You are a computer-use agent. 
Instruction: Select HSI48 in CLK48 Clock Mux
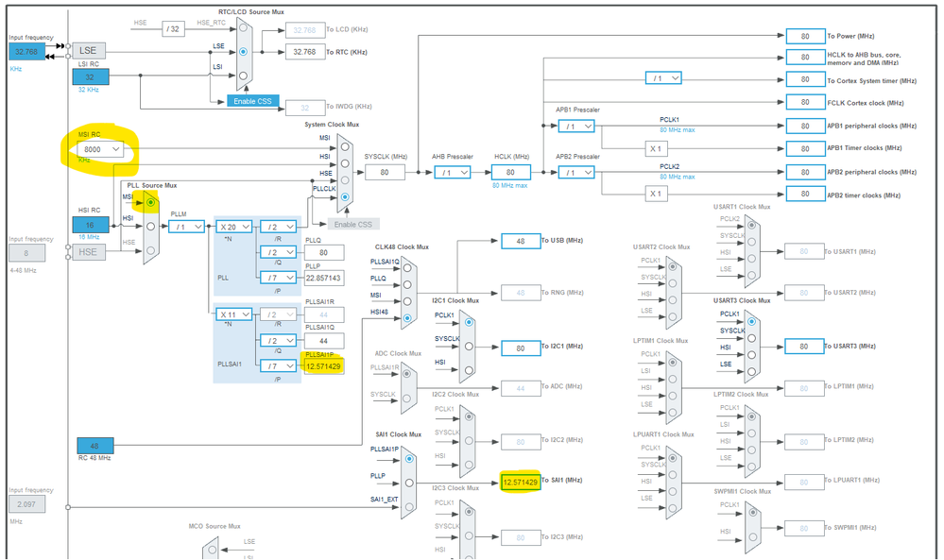coord(407,317)
